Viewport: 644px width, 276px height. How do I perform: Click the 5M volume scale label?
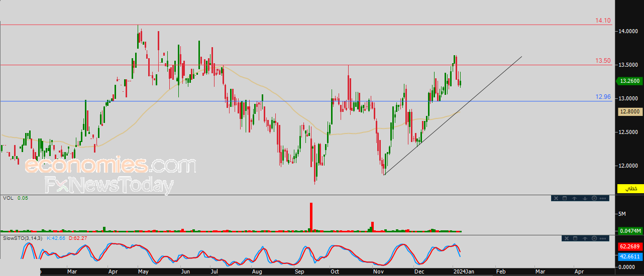tap(622, 214)
